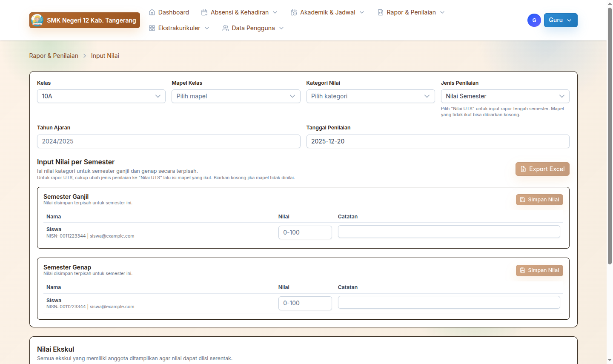Image resolution: width=613 pixels, height=364 pixels.
Task: Click the Akademik & Jadwal clock-calendar icon
Action: tap(294, 12)
